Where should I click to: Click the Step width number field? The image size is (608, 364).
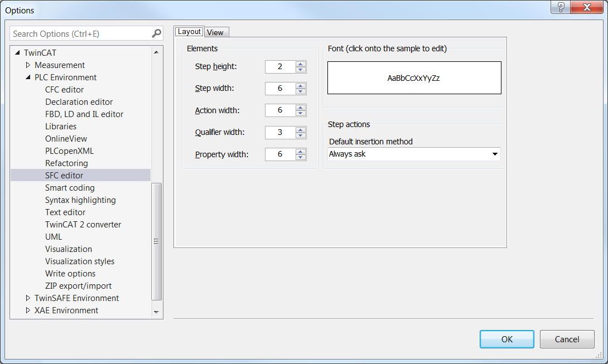click(x=281, y=89)
